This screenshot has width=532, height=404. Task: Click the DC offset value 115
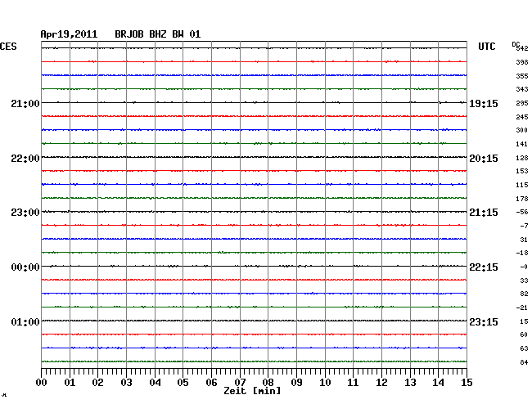[x=522, y=185]
